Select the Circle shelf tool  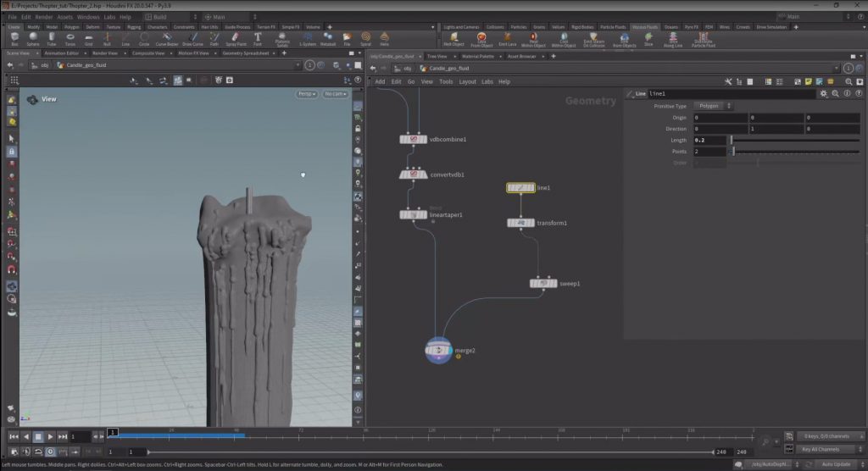144,39
